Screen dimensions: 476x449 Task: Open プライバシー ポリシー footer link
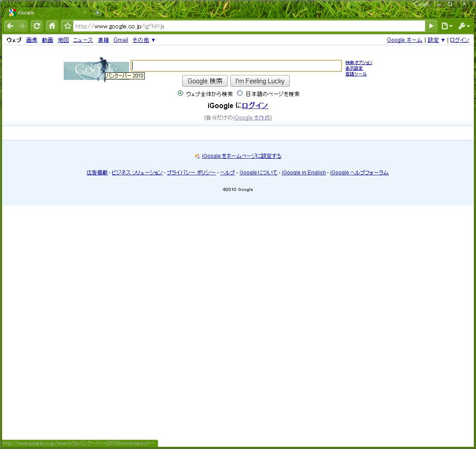click(191, 172)
